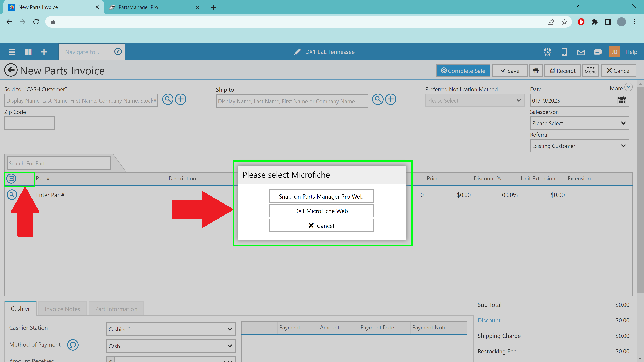644x362 pixels.
Task: Switch to the Invoice Notes tab
Action: [x=63, y=309]
